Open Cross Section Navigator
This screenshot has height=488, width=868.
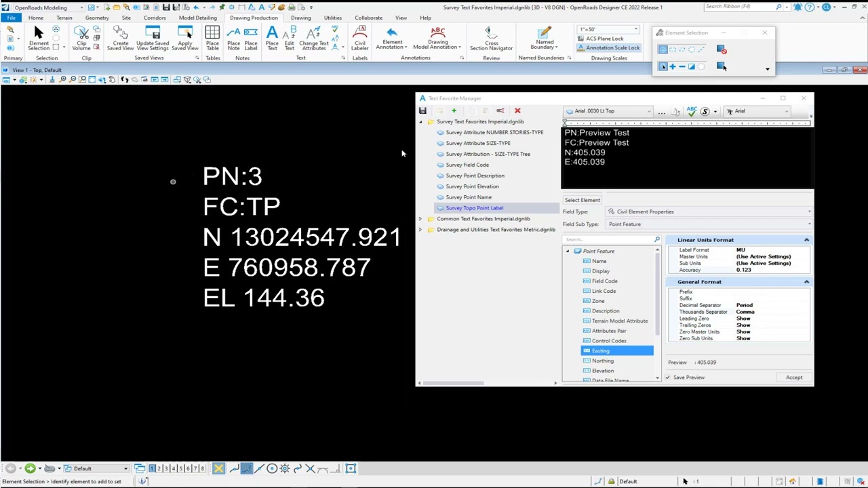491,38
